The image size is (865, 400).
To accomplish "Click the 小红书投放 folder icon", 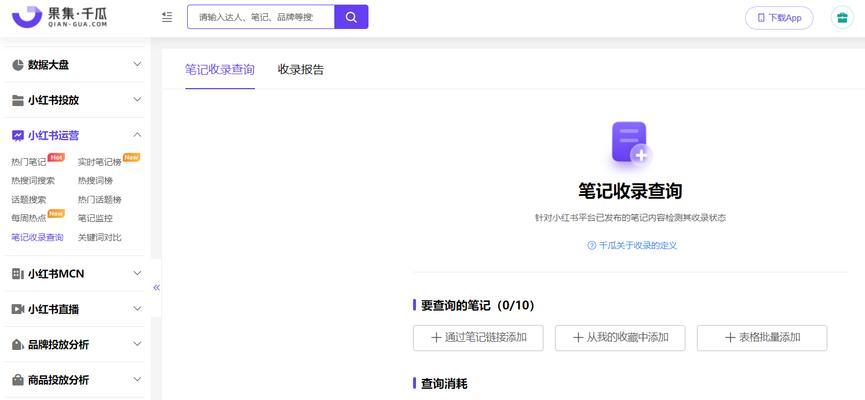I will (x=18, y=100).
